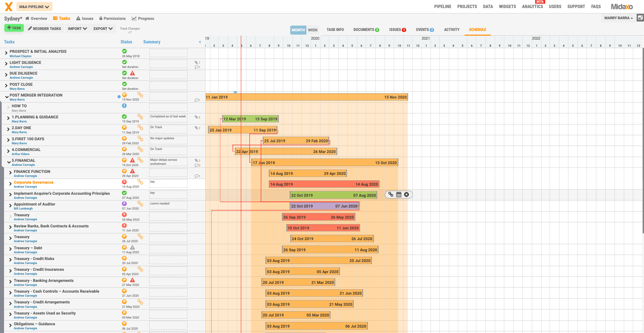
Task: Switch to the DOCUMENTS tab
Action: click(366, 30)
